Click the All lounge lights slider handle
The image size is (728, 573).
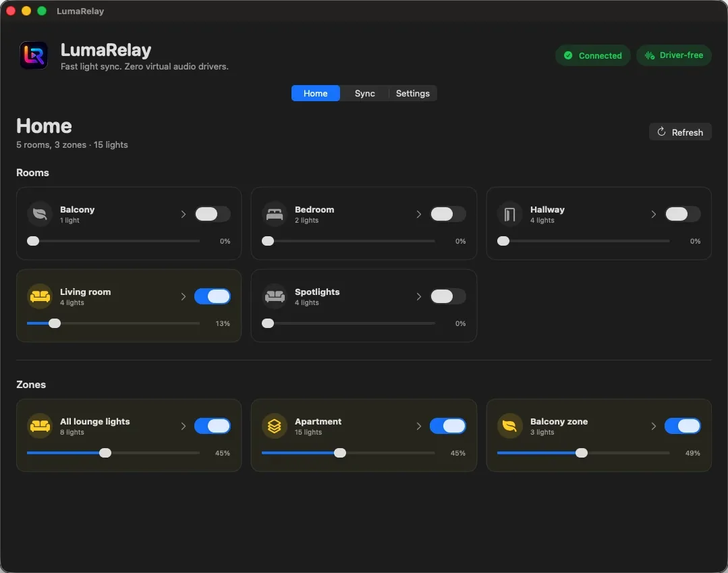pos(105,453)
